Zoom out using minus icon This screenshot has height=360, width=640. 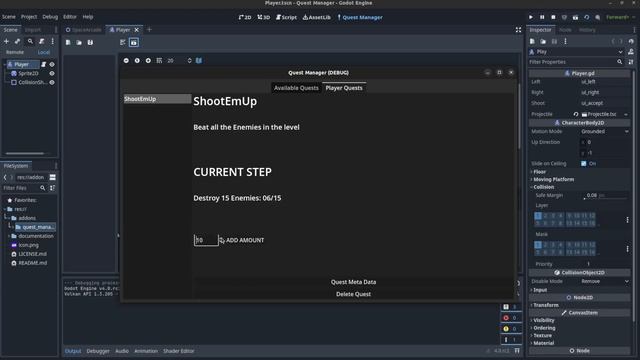pyautogui.click(x=126, y=60)
